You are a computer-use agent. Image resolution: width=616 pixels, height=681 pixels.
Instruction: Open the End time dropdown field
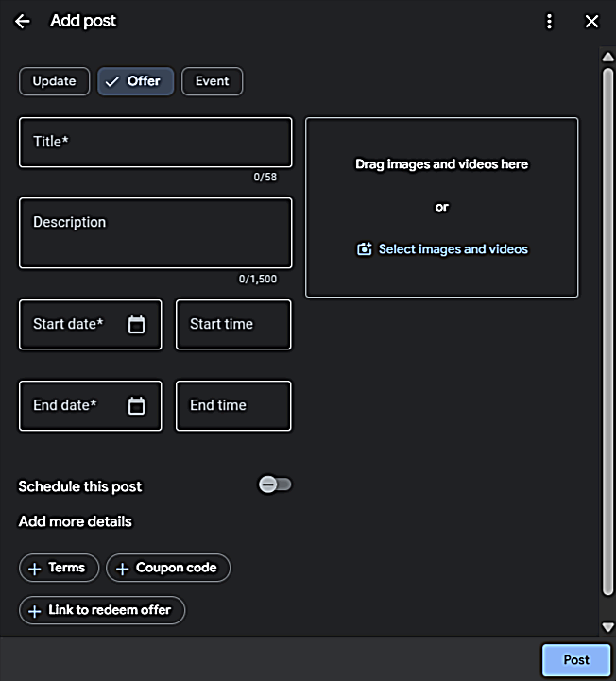[233, 406]
